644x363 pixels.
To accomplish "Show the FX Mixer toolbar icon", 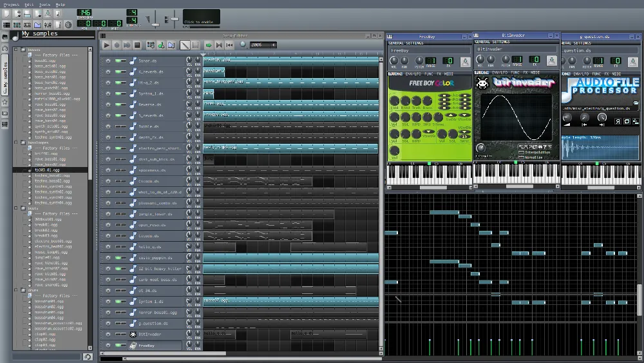I will [48, 25].
